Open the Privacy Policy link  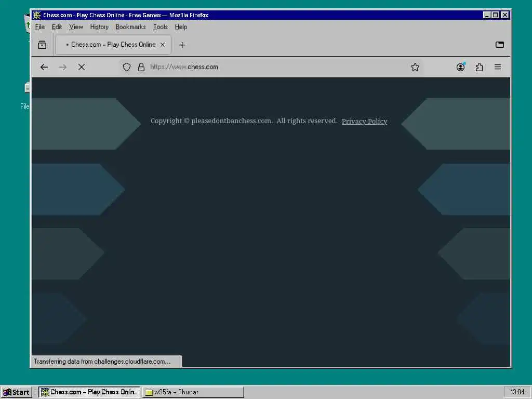364,121
